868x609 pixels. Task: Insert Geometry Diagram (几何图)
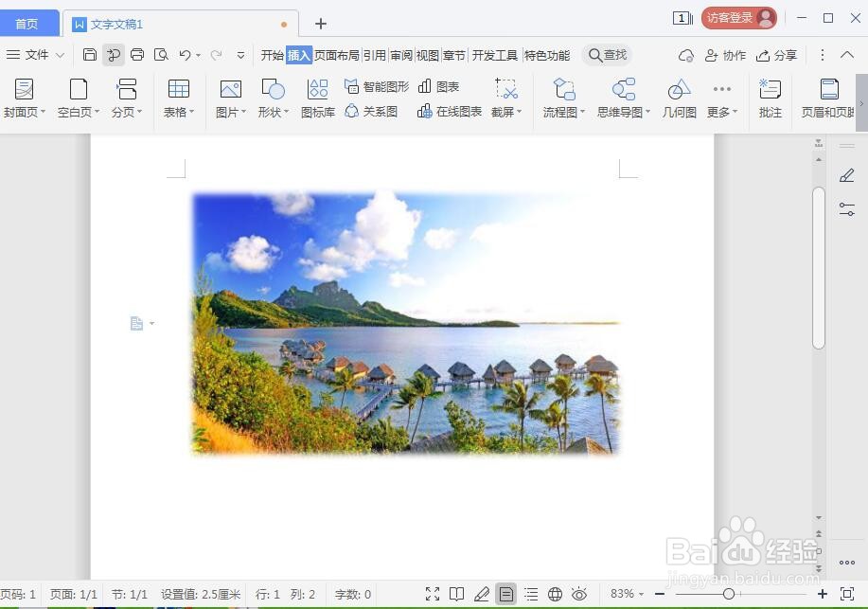pos(679,99)
